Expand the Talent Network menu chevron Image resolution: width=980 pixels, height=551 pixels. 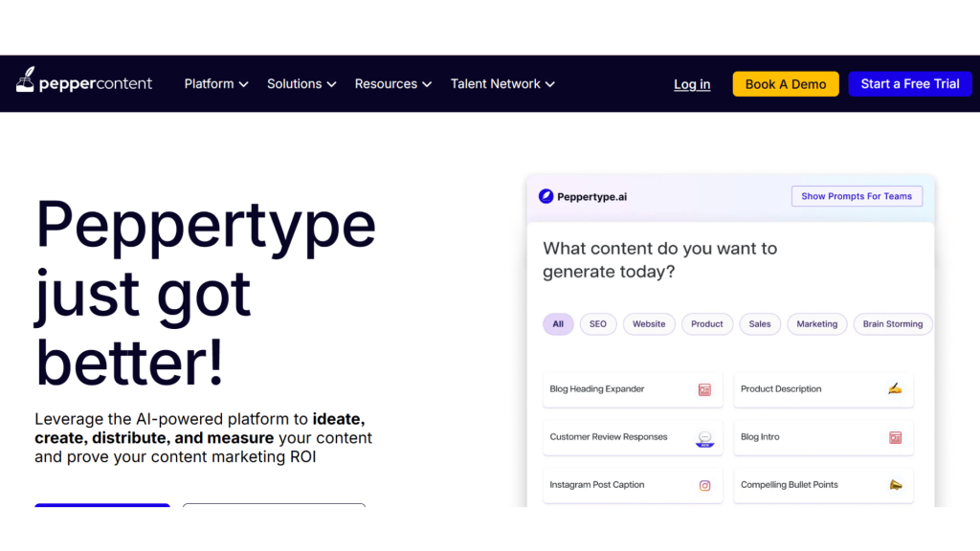[x=550, y=84]
